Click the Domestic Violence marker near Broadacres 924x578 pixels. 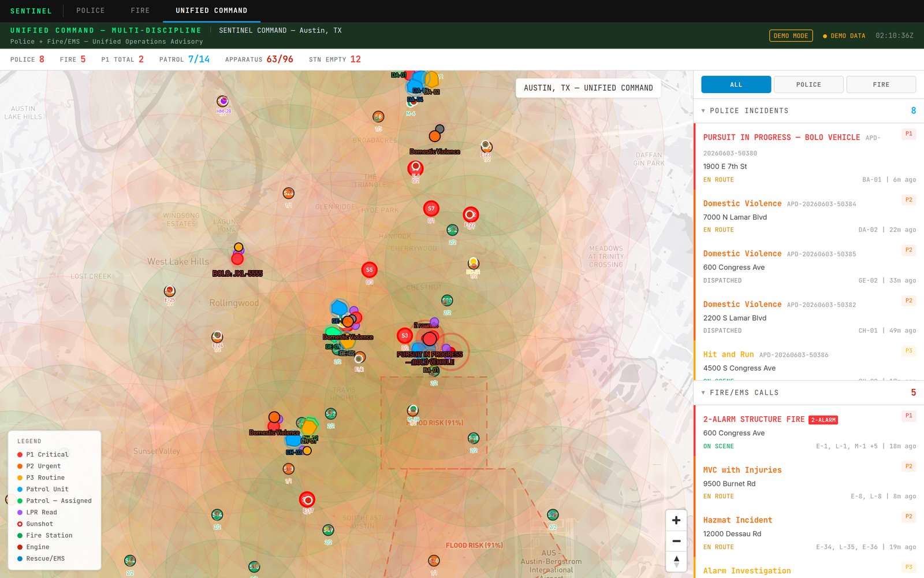coord(435,136)
